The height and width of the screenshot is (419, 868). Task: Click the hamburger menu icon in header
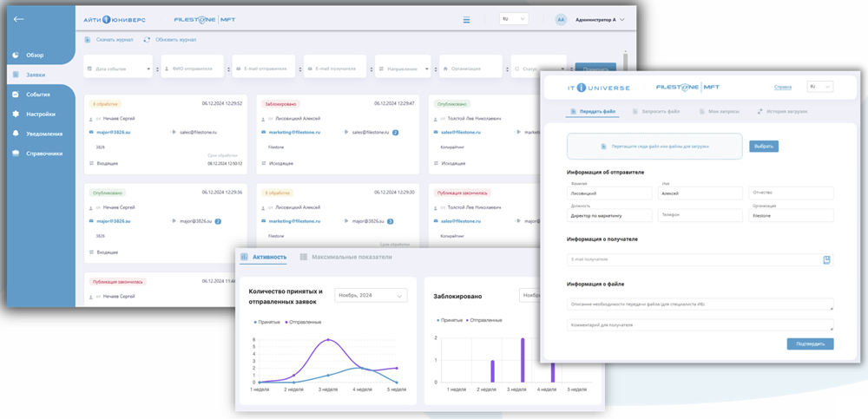click(x=466, y=20)
